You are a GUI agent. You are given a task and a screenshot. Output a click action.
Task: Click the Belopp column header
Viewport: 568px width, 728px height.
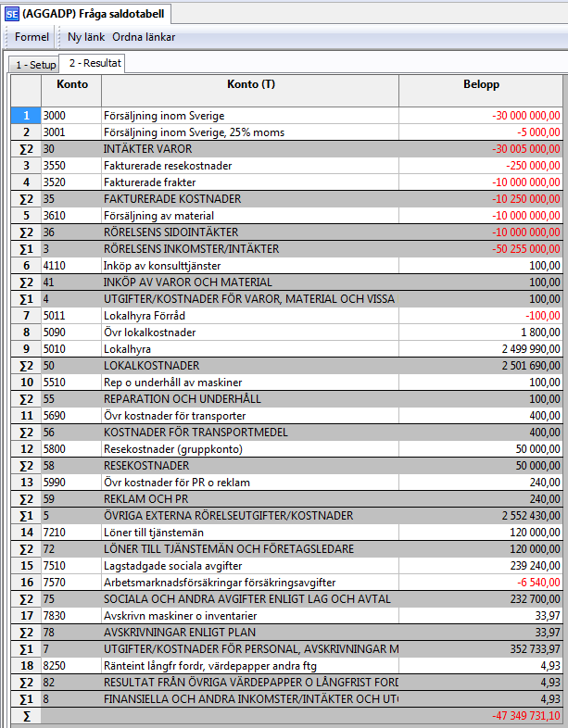tap(481, 91)
